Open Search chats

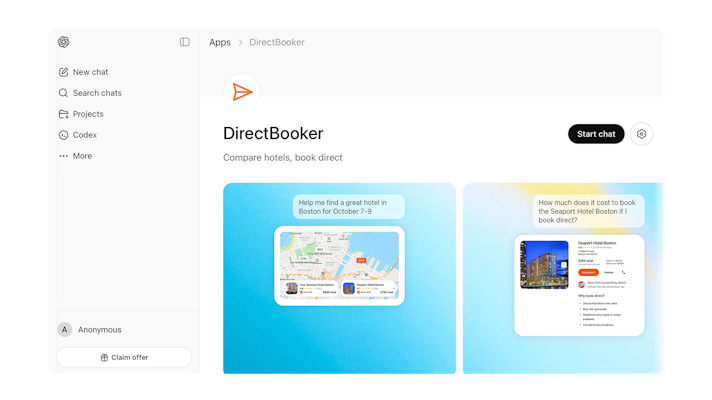point(90,93)
